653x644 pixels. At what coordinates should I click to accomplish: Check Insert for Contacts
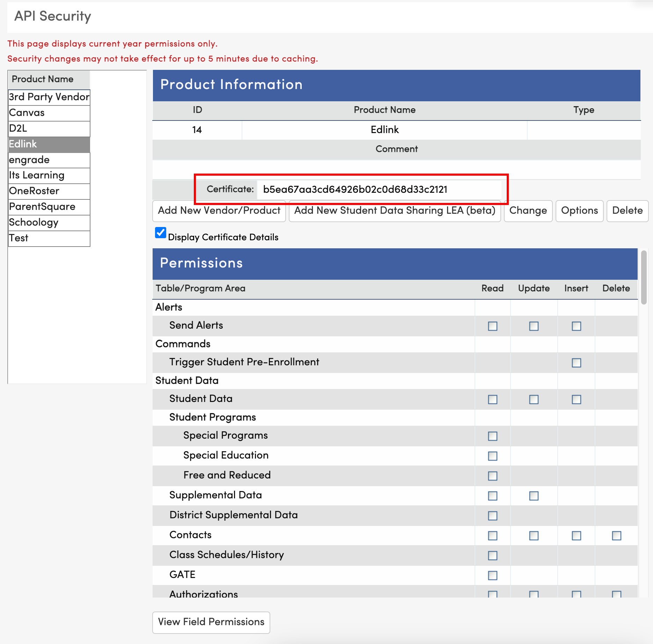pos(576,535)
